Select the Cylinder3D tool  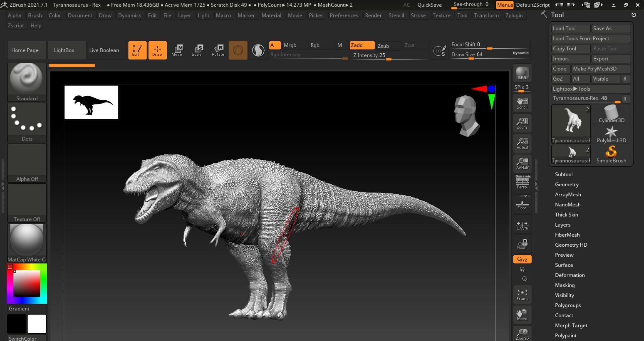point(611,114)
